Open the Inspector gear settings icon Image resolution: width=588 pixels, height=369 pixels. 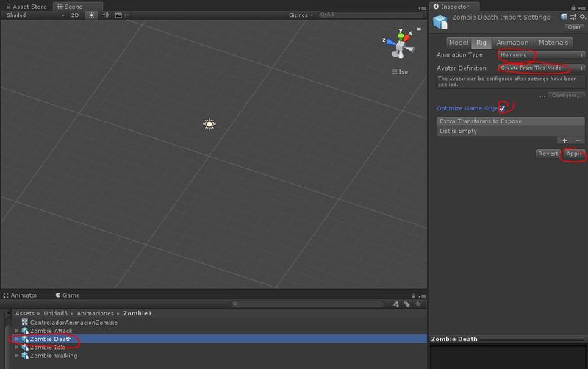[x=582, y=17]
